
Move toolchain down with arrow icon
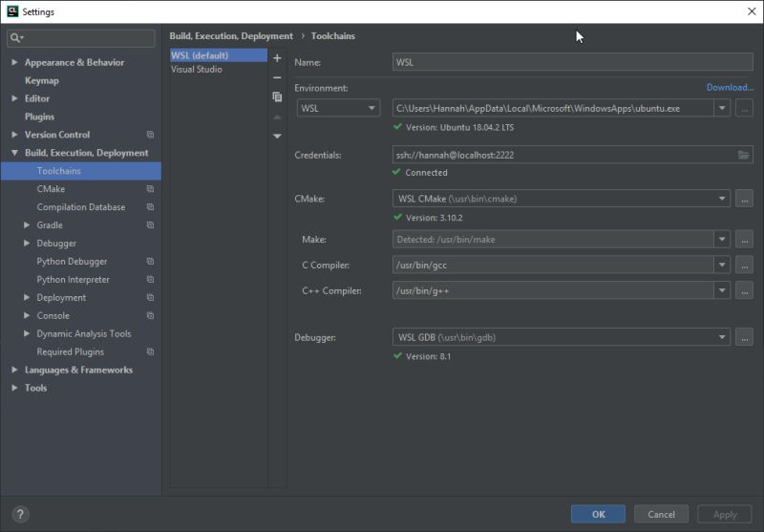[x=277, y=136]
